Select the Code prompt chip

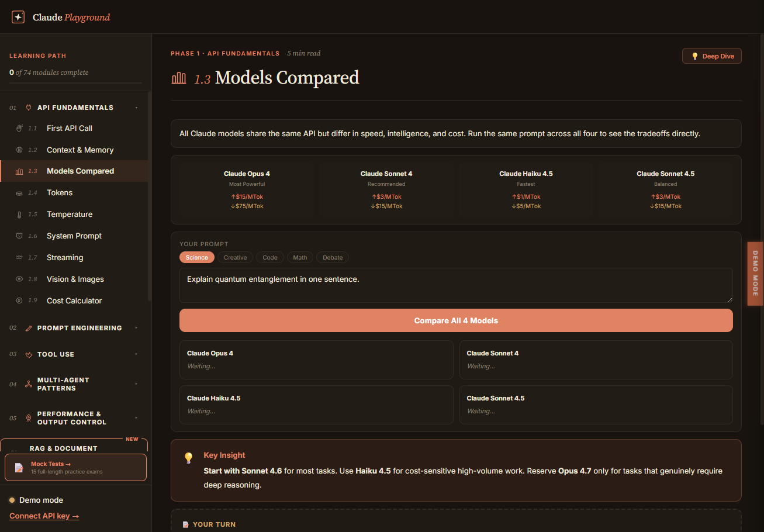(x=270, y=257)
